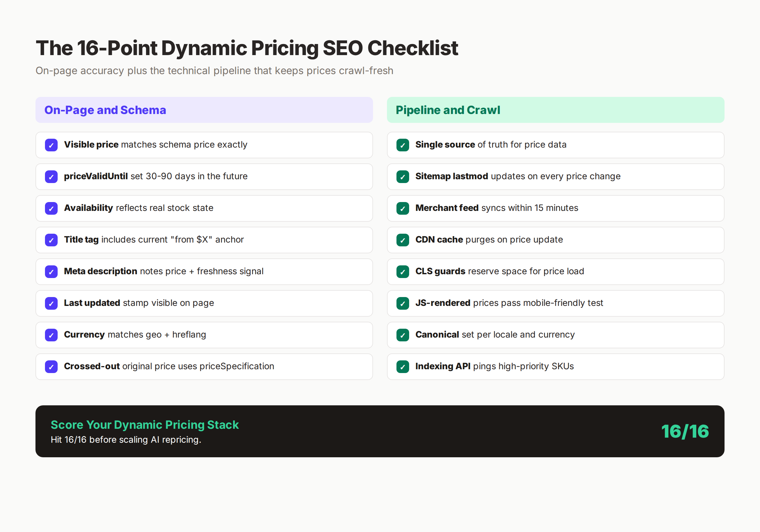
Task: Toggle the CDN cache checkbox
Action: pos(402,240)
